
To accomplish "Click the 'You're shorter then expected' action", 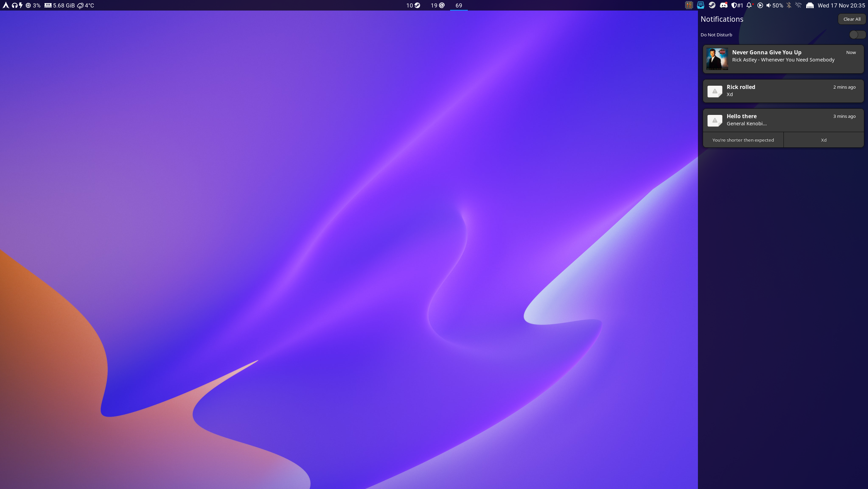I will coord(743,140).
